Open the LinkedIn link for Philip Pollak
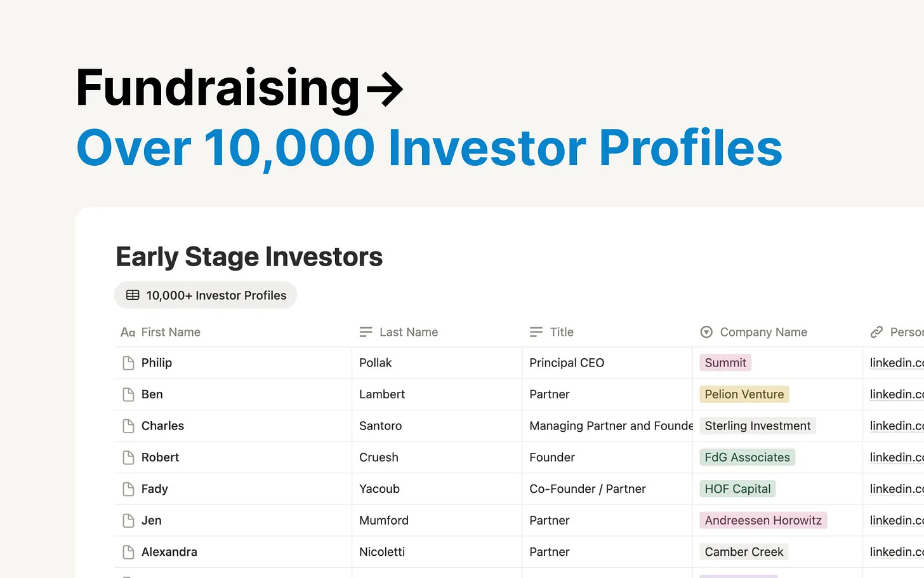Screen dimensions: 924x578 [897, 363]
